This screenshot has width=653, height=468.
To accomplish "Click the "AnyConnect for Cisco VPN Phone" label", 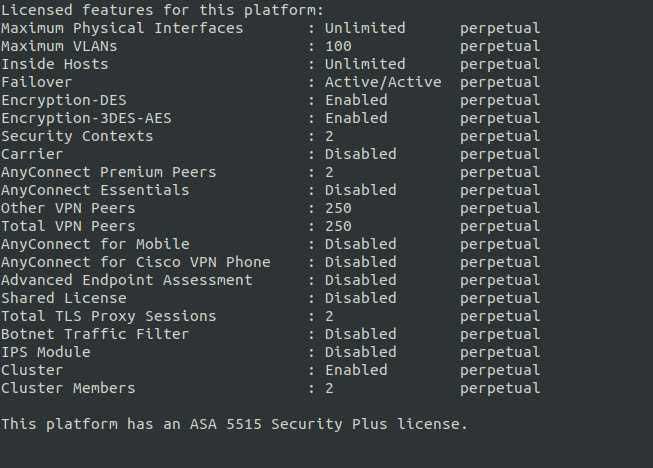I will [x=136, y=262].
